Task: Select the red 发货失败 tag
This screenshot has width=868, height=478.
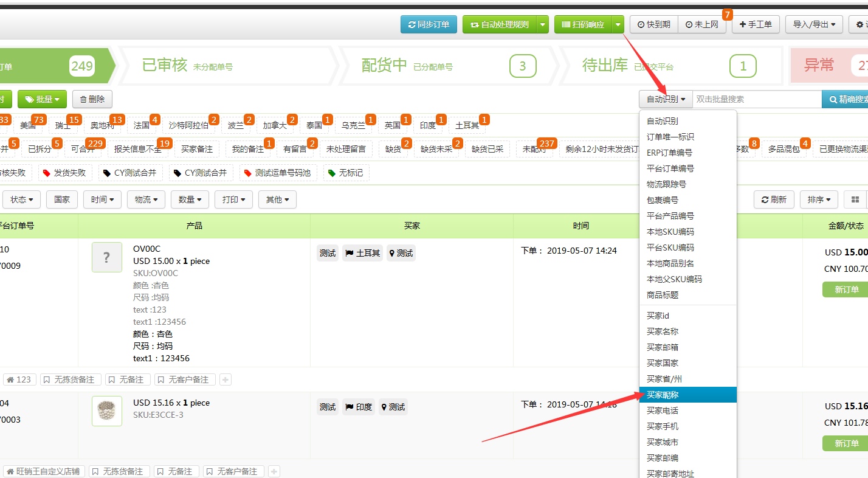Action: (66, 173)
